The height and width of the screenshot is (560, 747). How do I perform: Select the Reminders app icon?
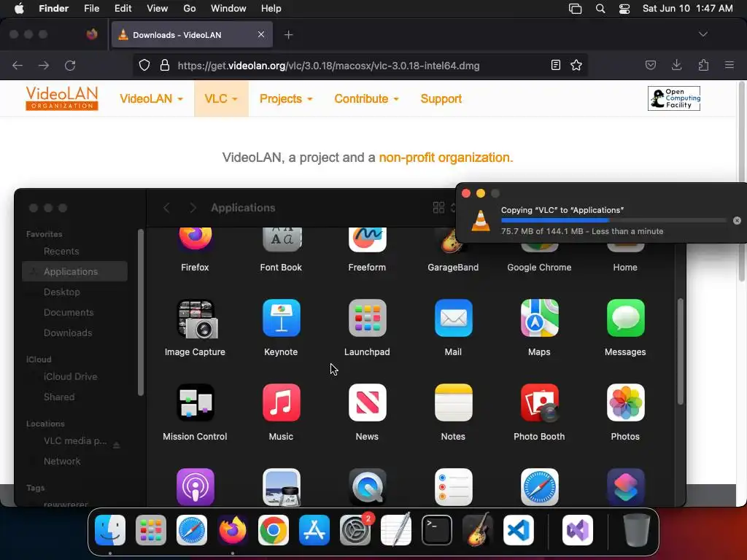[x=453, y=486]
